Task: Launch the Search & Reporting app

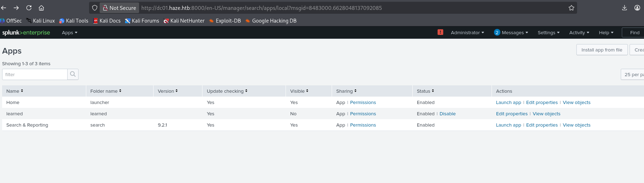Action: point(508,125)
